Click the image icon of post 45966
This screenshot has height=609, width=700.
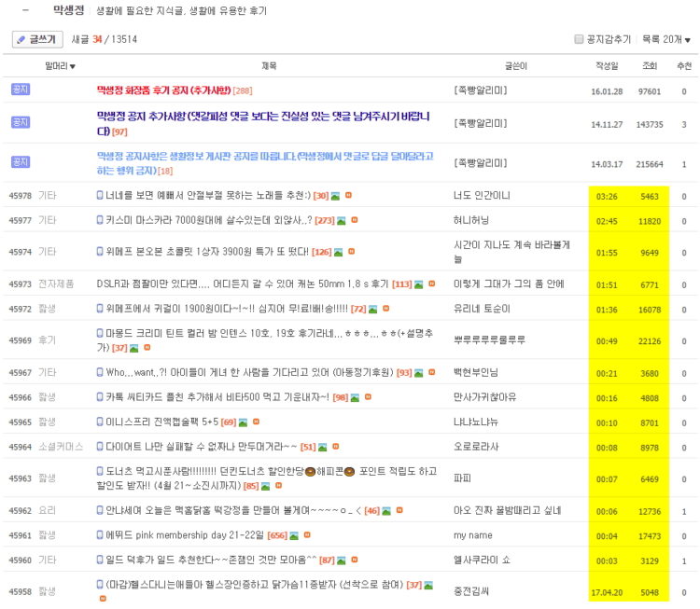tap(355, 397)
